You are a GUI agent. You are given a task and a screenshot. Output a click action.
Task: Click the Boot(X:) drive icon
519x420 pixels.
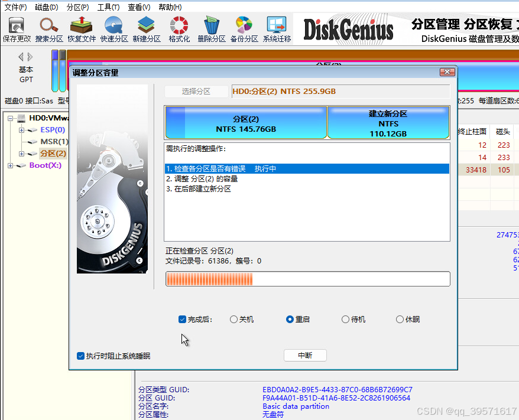21,165
